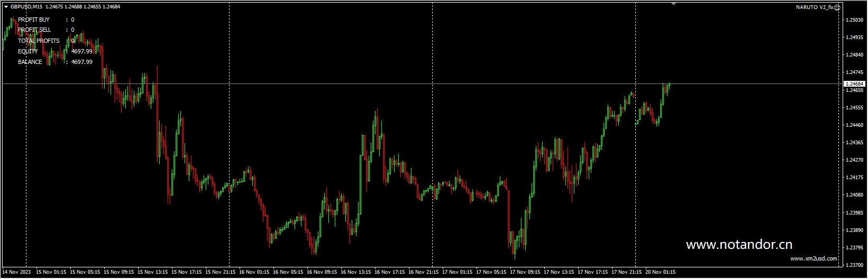Click the 1.23985 price scale label
868x279 pixels.
pyautogui.click(x=855, y=213)
